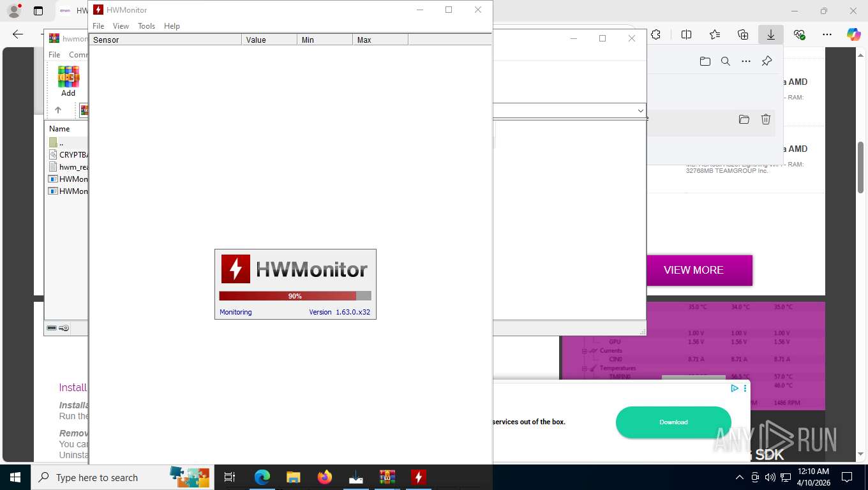868x490 pixels.
Task: Click the taskbar search box
Action: click(x=121, y=477)
